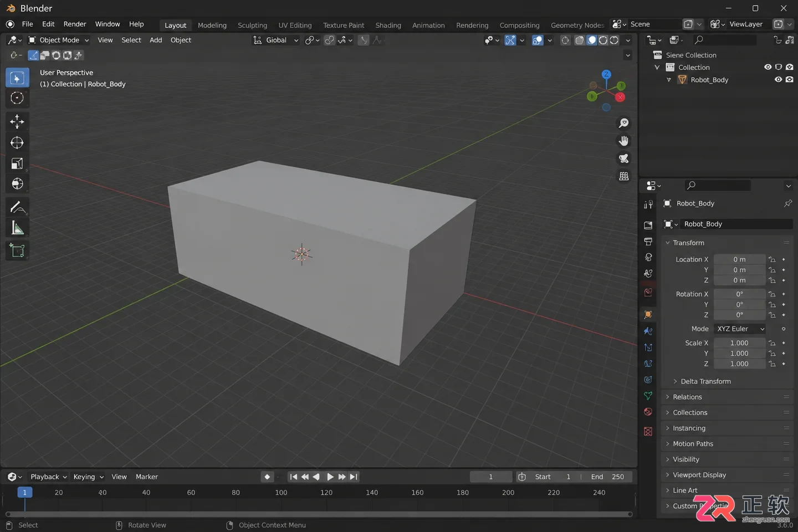
Task: Jump to the last frame
Action: (354, 477)
